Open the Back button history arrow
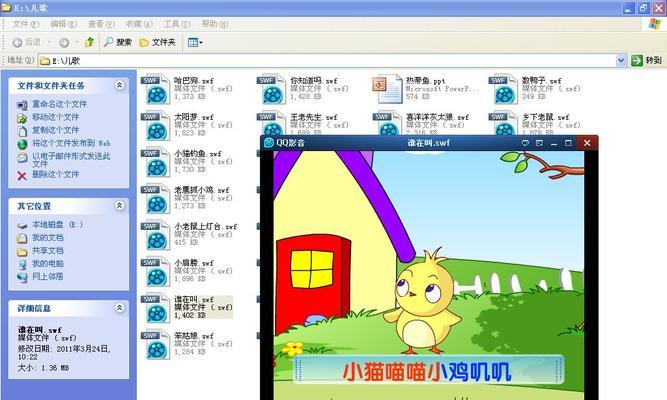The image size is (667, 400). [49, 42]
